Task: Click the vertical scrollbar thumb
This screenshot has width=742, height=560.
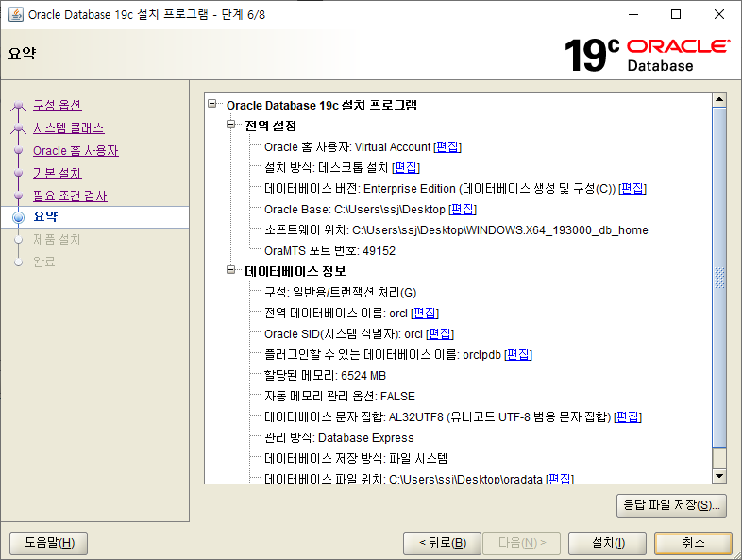Action: point(719,278)
